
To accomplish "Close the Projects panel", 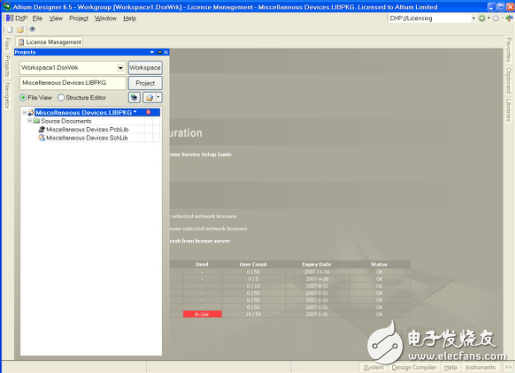I will pyautogui.click(x=166, y=52).
